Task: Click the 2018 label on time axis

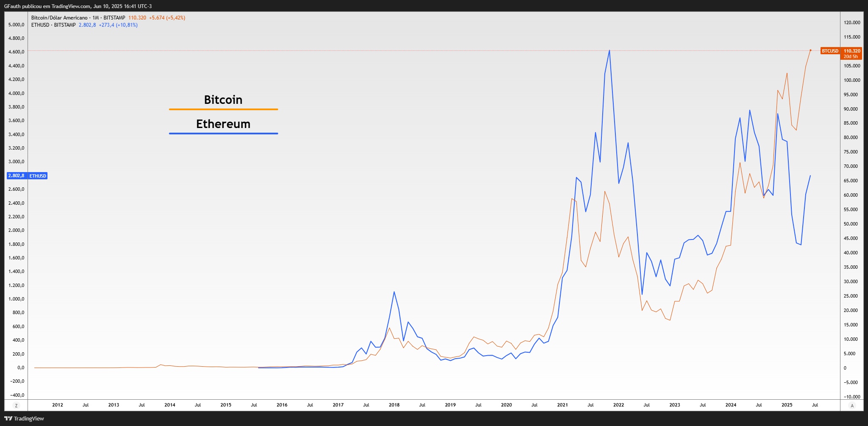Action: click(394, 405)
